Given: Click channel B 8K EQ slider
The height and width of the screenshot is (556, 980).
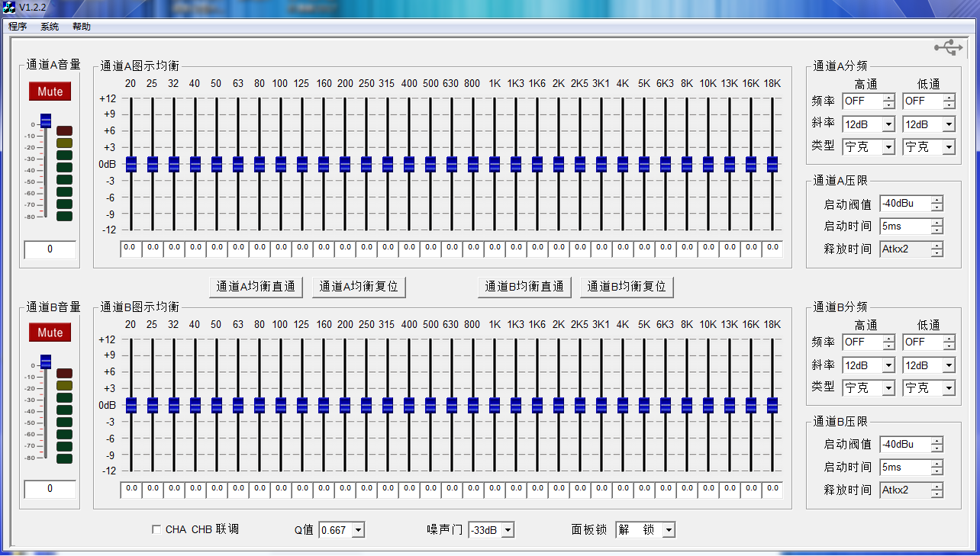Looking at the screenshot, I should click(x=687, y=405).
